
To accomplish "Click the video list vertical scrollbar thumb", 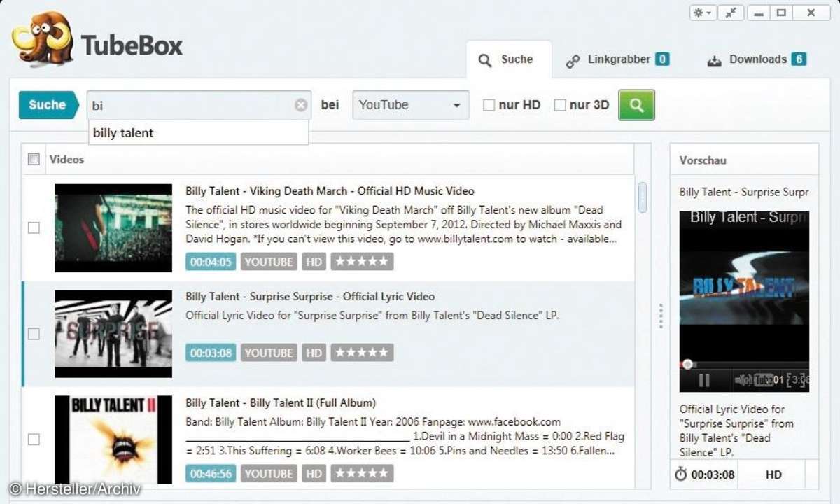I will [x=643, y=197].
